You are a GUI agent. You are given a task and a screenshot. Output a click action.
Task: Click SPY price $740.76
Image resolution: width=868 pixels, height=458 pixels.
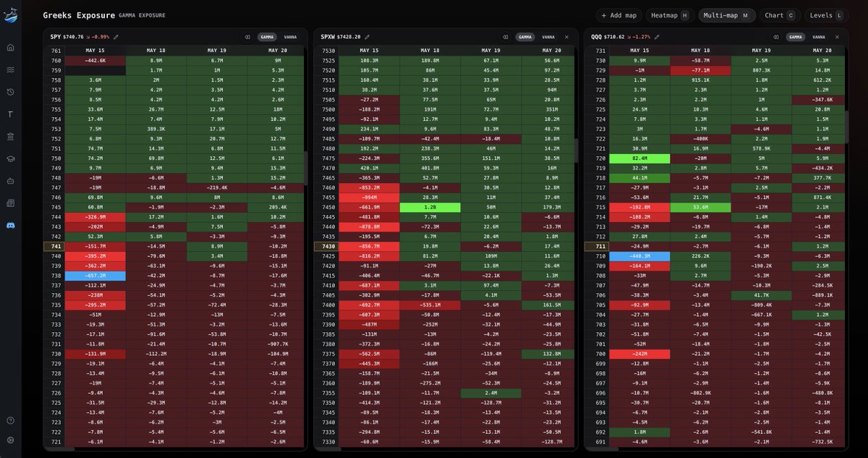pos(74,37)
